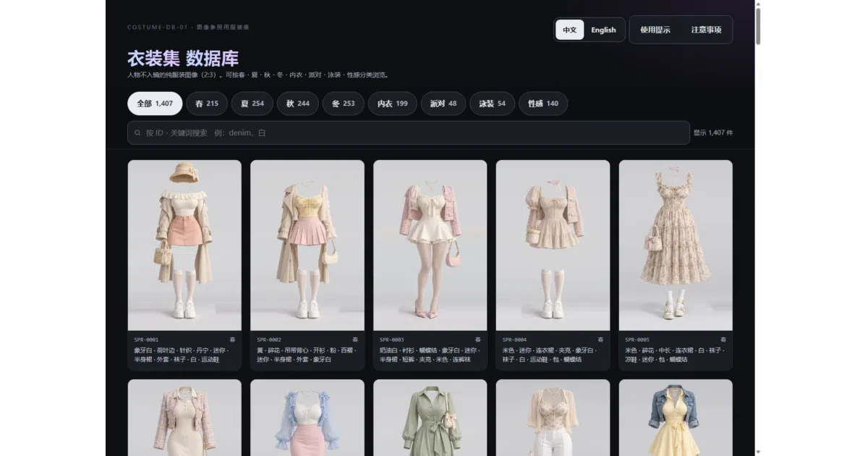Click the 春 badge on card SPR-0005
This screenshot has height=456, width=868.
(x=723, y=339)
